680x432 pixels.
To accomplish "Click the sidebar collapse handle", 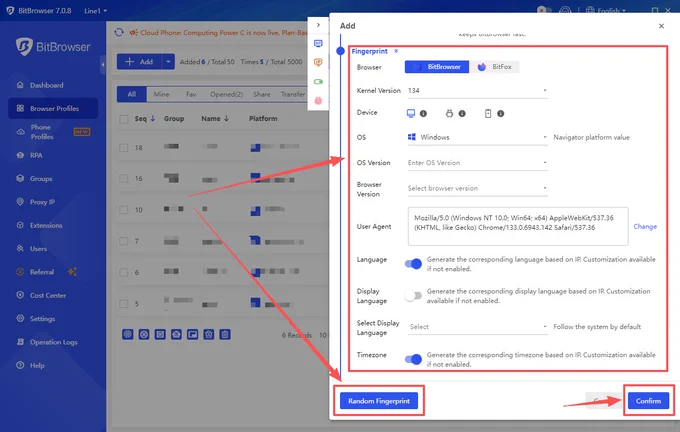I will [103, 65].
